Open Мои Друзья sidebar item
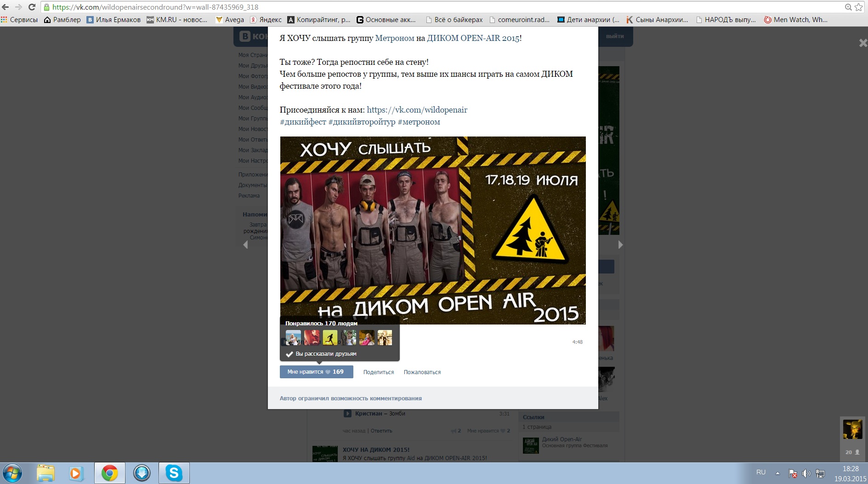 click(x=253, y=66)
